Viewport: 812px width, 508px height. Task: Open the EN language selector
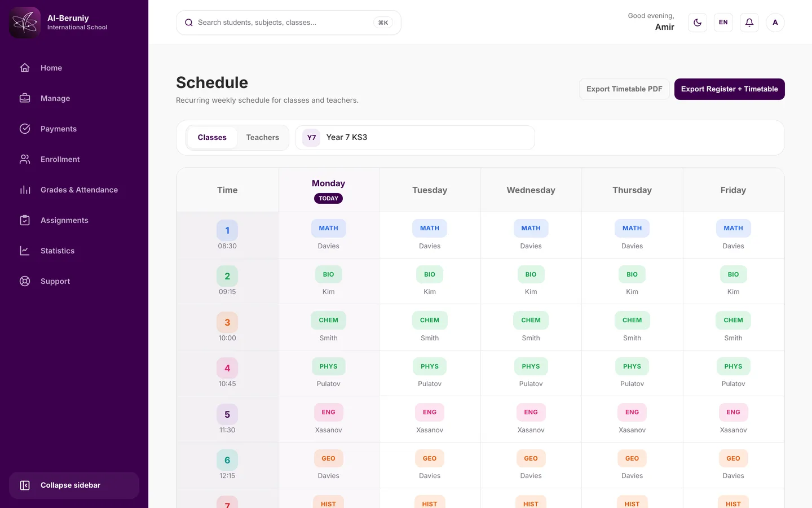tap(723, 23)
